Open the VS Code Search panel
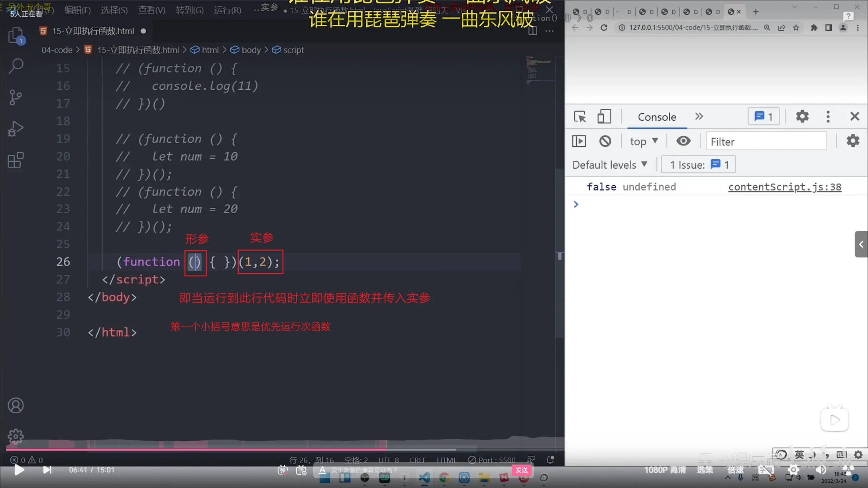 [x=16, y=66]
